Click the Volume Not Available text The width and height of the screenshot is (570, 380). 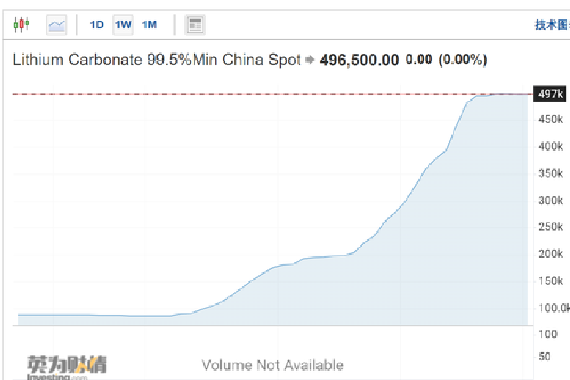(x=273, y=365)
